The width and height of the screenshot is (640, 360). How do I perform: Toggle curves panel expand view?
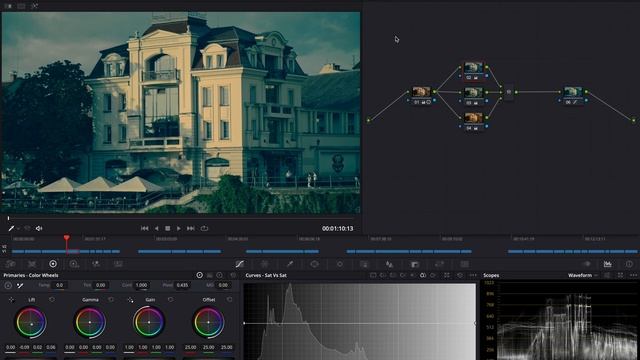coord(447,276)
